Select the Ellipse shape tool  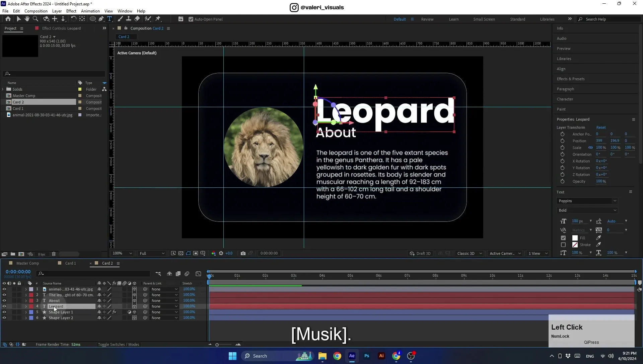tap(93, 19)
